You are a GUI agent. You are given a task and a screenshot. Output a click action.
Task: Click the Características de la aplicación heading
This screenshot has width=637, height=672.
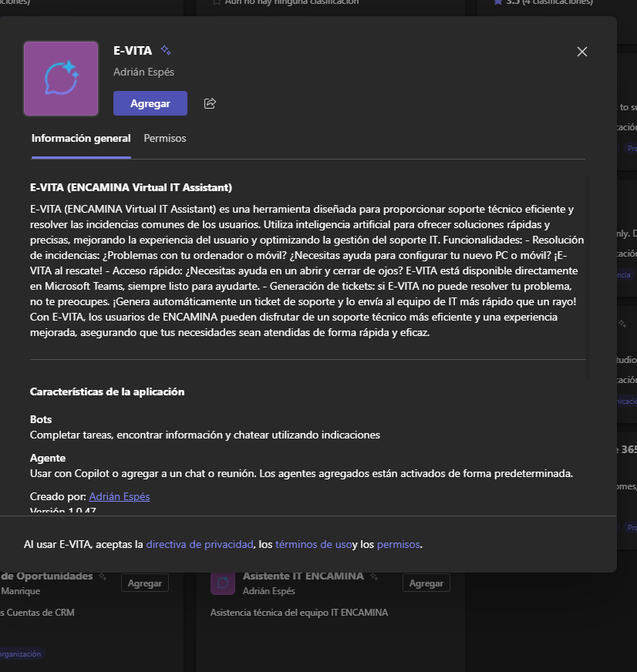[x=107, y=391]
